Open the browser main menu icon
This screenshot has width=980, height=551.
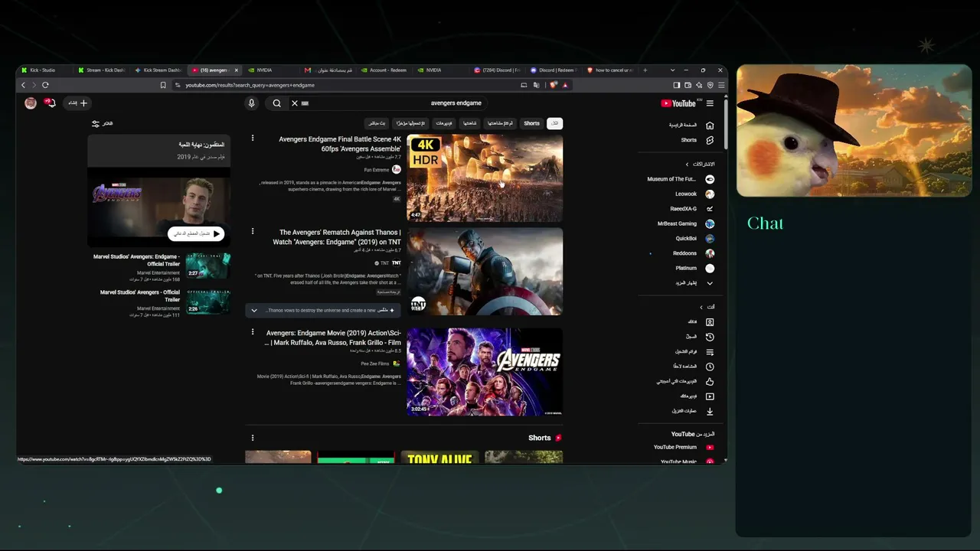click(x=720, y=85)
